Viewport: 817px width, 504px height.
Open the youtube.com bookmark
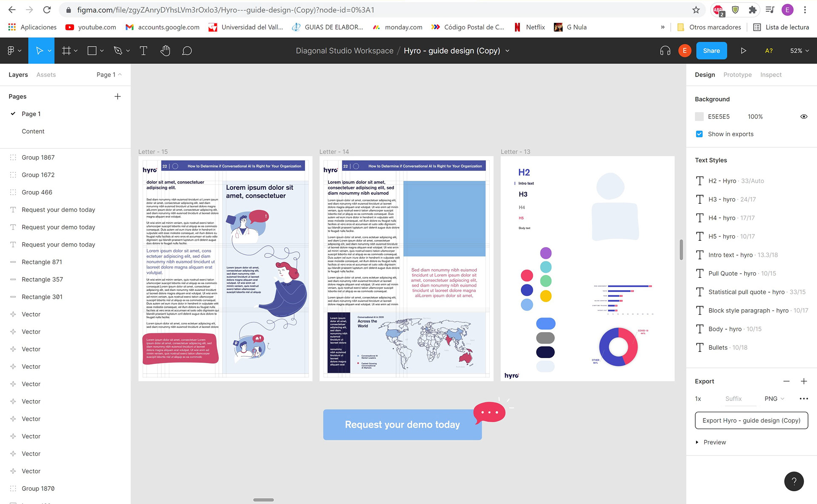(x=91, y=27)
